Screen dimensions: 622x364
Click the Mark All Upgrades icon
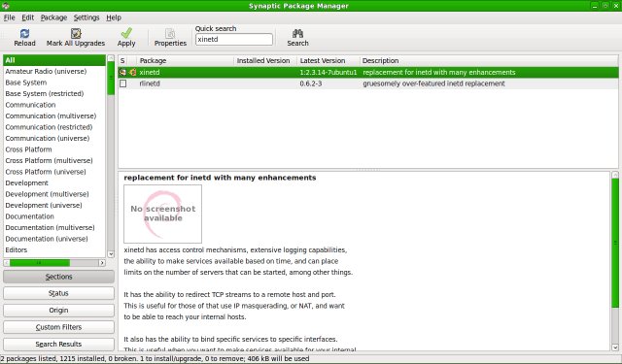coord(76,34)
